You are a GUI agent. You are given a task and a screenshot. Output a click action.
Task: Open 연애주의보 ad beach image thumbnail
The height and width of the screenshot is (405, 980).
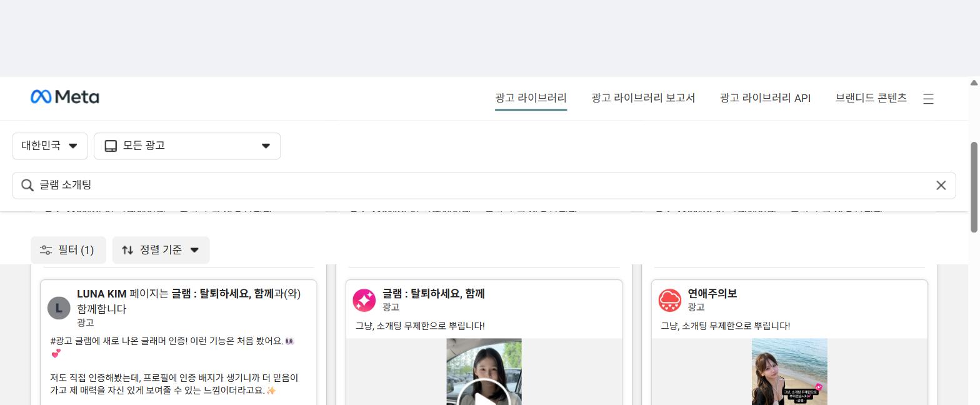(x=789, y=372)
